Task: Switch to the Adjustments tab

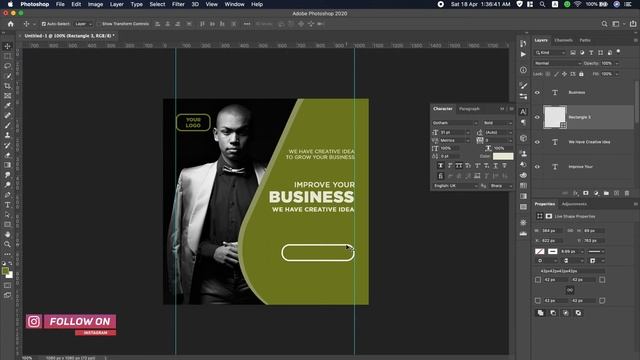Action: pos(574,204)
